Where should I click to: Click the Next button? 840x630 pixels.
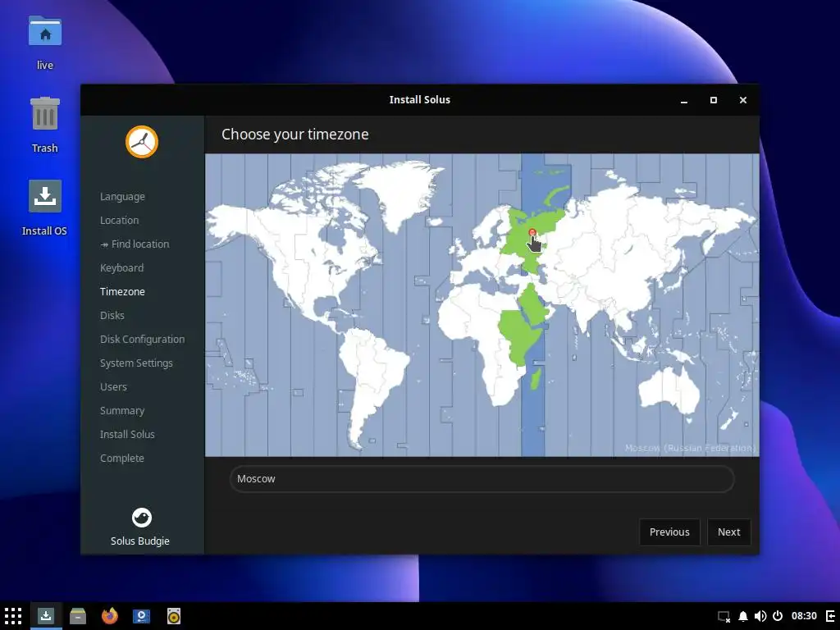(728, 532)
